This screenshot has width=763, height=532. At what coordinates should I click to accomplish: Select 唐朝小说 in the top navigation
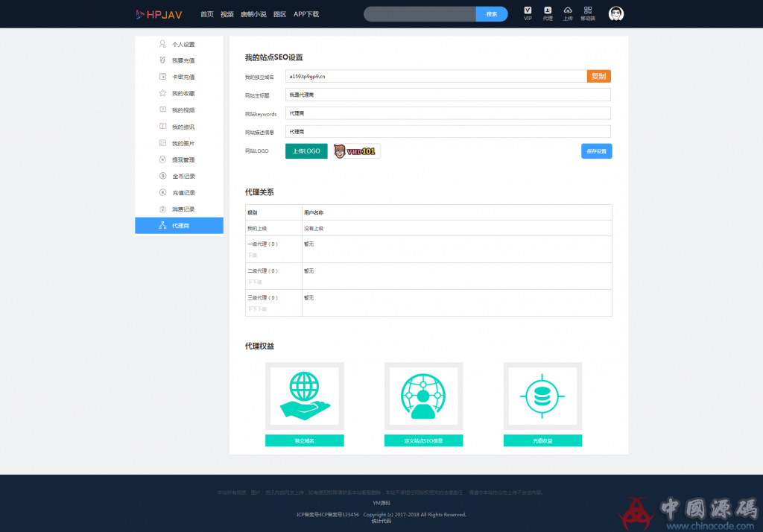pyautogui.click(x=253, y=13)
